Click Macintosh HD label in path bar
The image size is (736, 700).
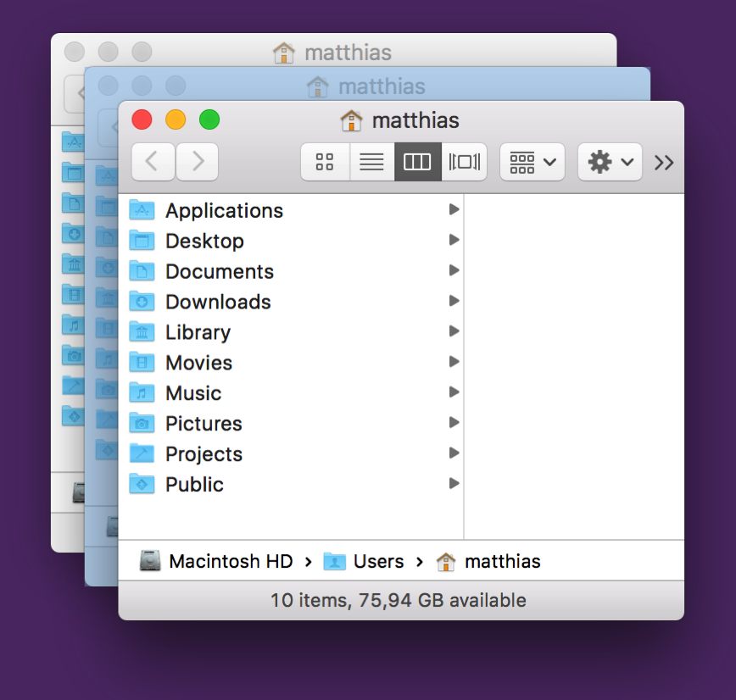[231, 561]
